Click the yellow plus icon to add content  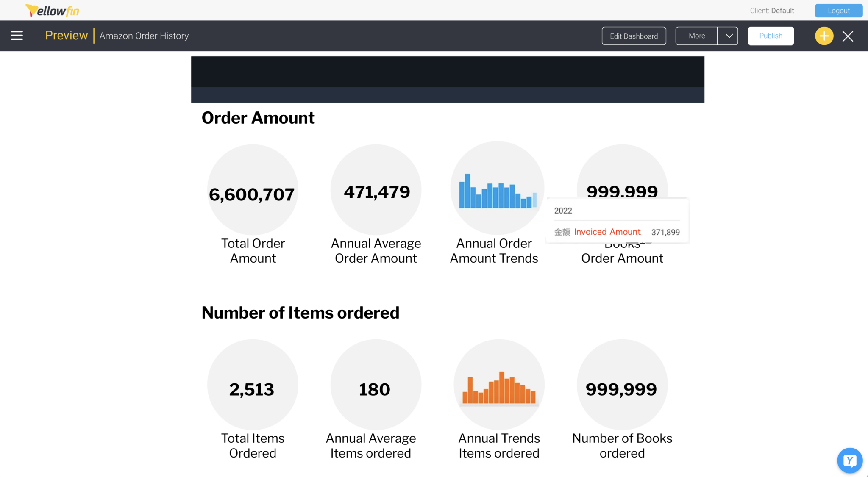click(x=823, y=36)
